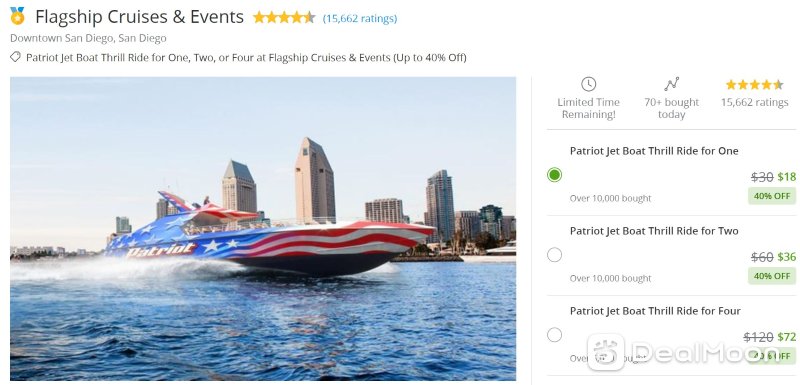Click the 40% OFF badge for Ride for Two
Screen dimensions: 800x385
tap(772, 276)
